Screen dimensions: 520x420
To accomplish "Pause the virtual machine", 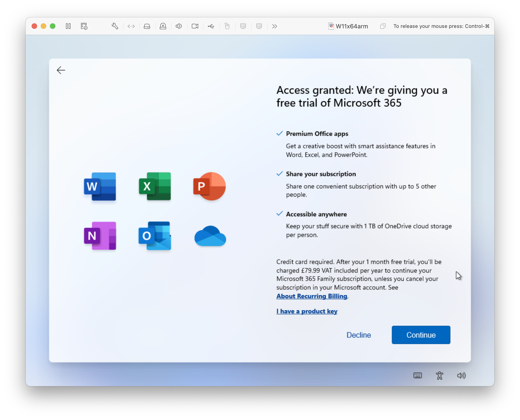I will coord(68,26).
